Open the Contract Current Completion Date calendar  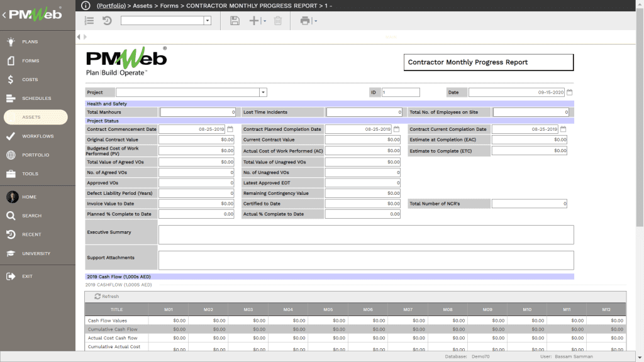(x=562, y=128)
